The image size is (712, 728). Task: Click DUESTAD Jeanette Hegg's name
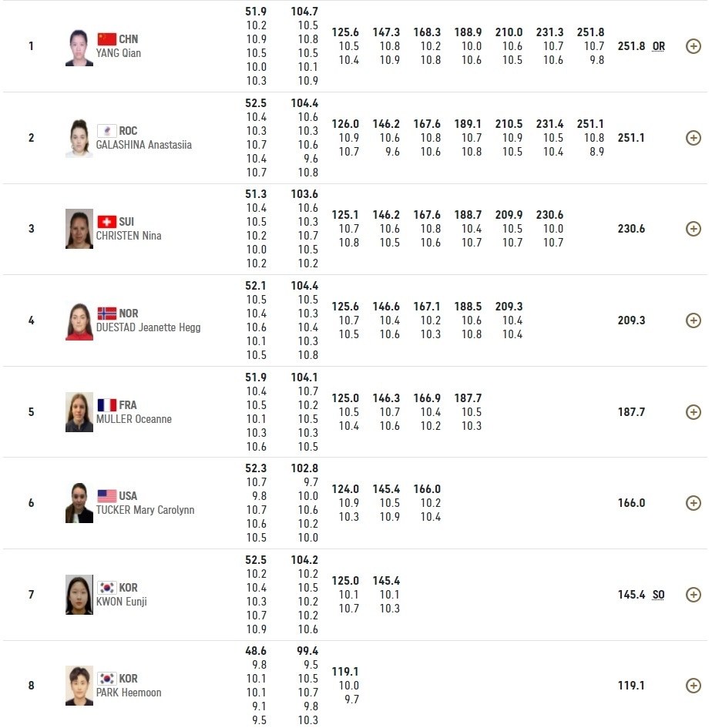click(x=148, y=328)
